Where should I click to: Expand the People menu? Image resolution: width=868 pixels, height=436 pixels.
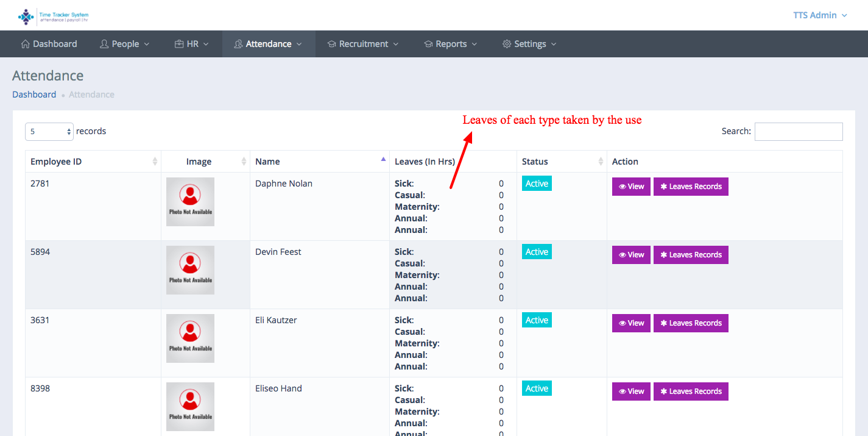124,44
